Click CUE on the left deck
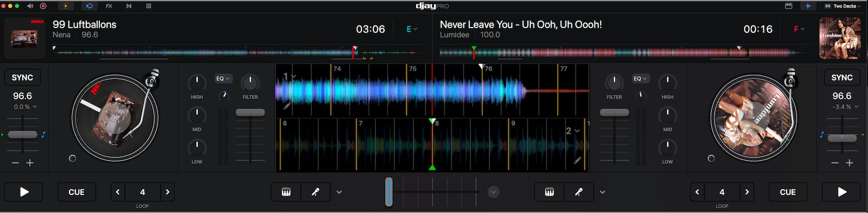The height and width of the screenshot is (213, 868). point(77,192)
